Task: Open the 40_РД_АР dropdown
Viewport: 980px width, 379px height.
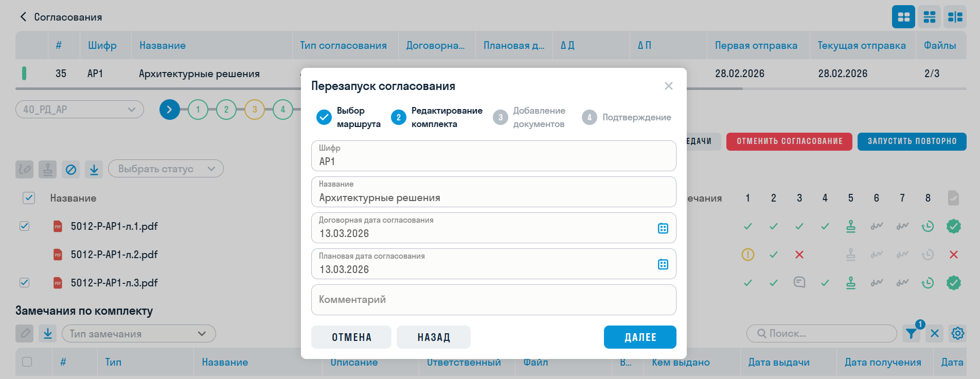Action: pos(80,110)
